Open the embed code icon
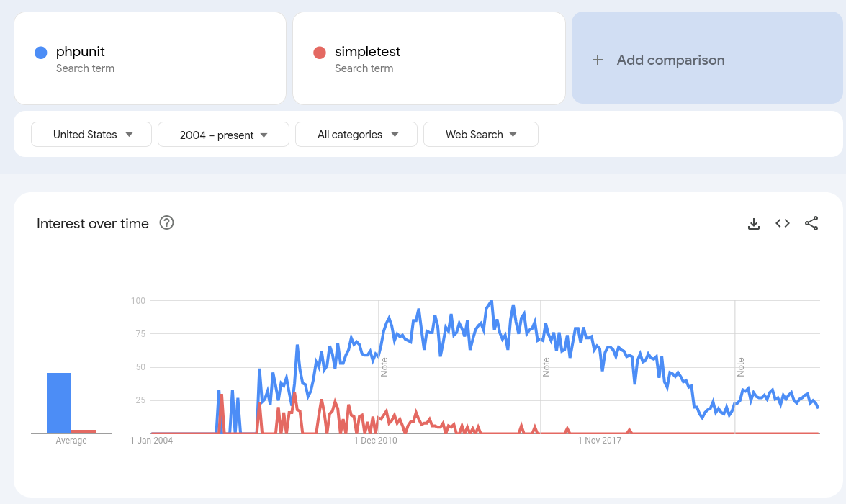The image size is (846, 504). pos(783,224)
